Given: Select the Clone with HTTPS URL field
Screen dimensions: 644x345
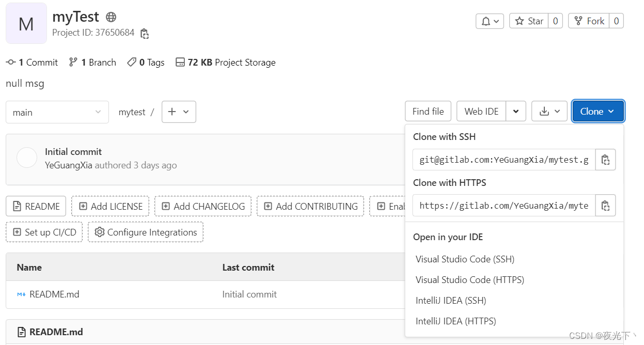Looking at the screenshot, I should tap(504, 206).
